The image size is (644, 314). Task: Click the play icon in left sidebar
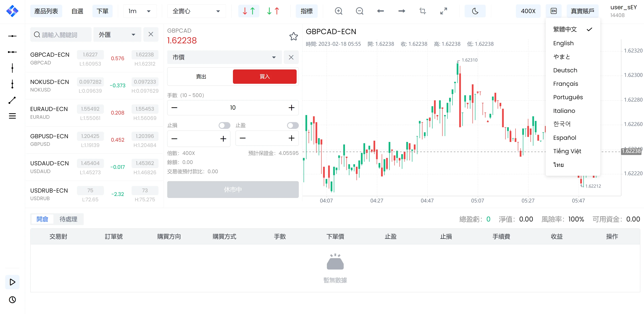(x=12, y=282)
